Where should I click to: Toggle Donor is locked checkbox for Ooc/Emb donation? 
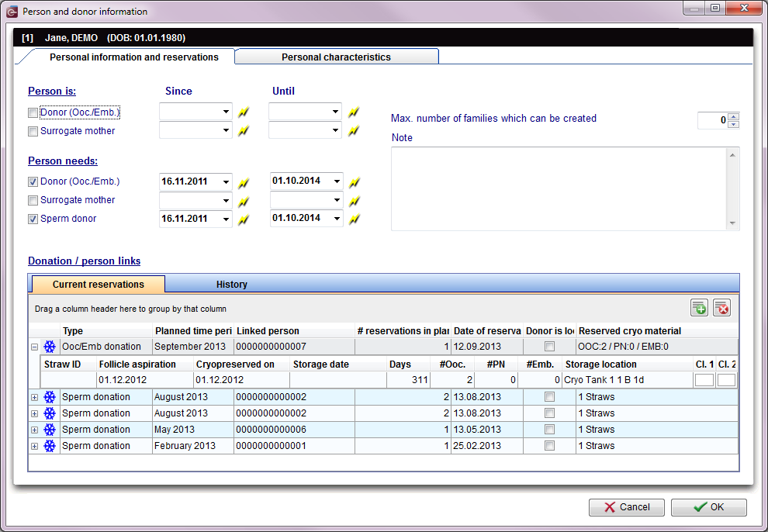click(549, 347)
